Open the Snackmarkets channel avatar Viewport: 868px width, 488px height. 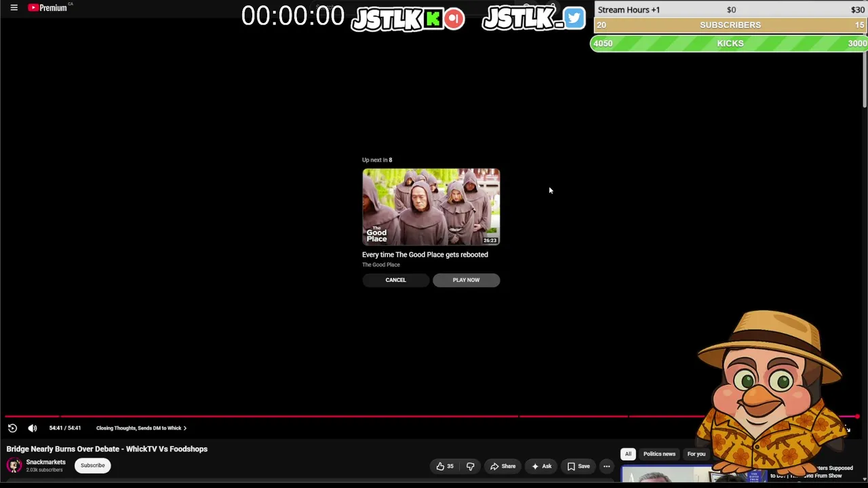(x=14, y=465)
